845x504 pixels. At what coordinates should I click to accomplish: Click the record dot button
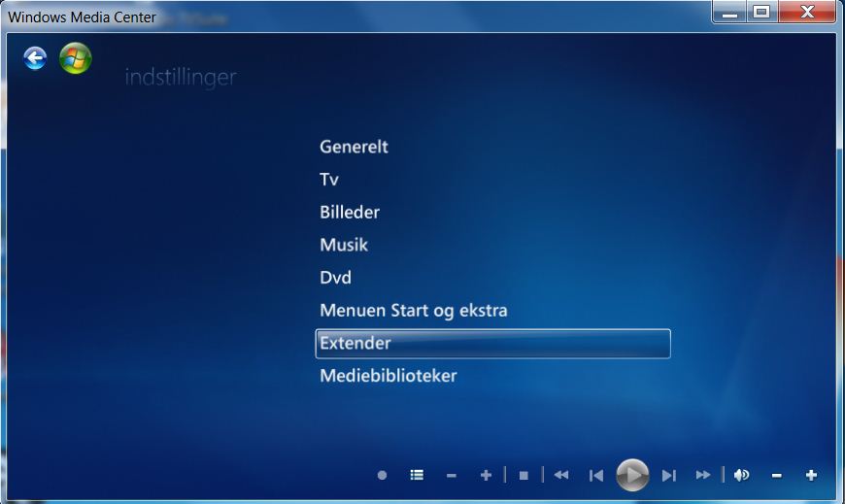(382, 475)
